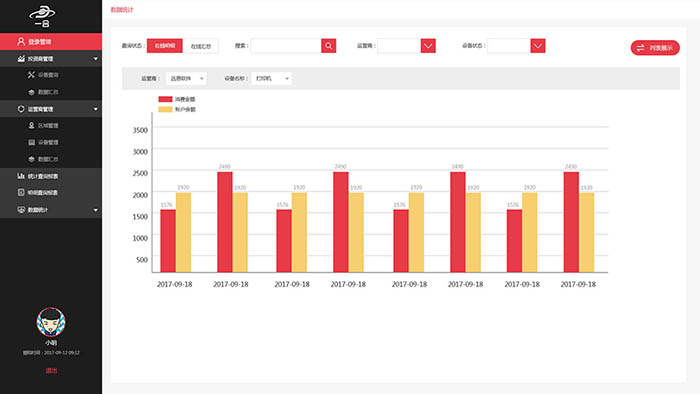Screen dimensions: 700x394
Task: Click the app logo at top of sidebar
Action: pyautogui.click(x=42, y=17)
